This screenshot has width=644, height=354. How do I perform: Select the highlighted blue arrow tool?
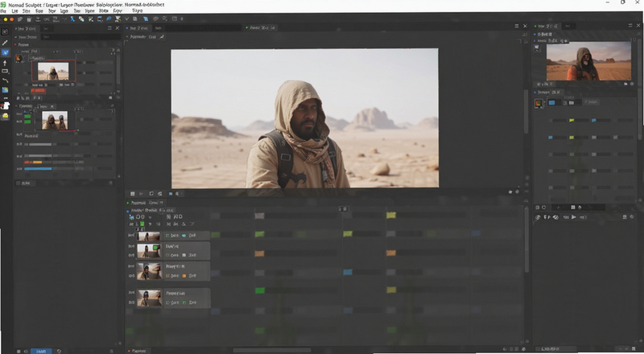click(5, 52)
